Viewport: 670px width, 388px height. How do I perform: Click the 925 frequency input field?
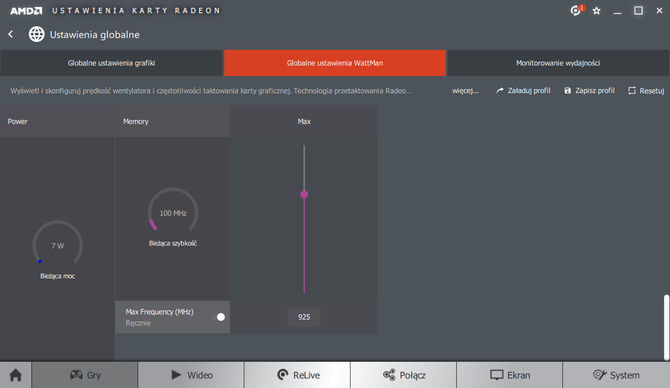[304, 317]
